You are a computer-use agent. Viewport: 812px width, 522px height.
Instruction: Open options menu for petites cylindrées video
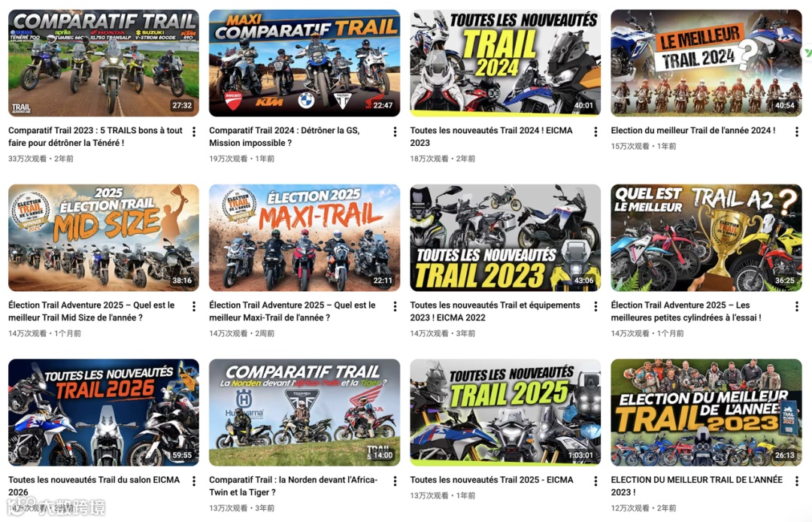(x=796, y=307)
